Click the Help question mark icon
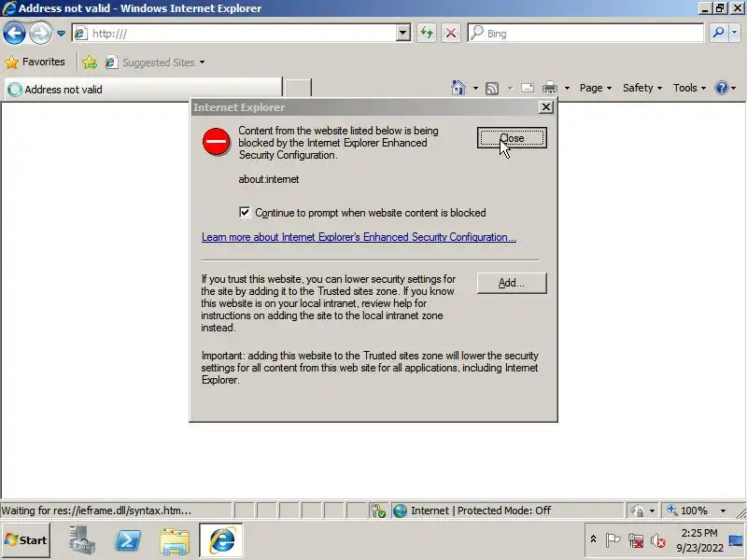 (722, 88)
